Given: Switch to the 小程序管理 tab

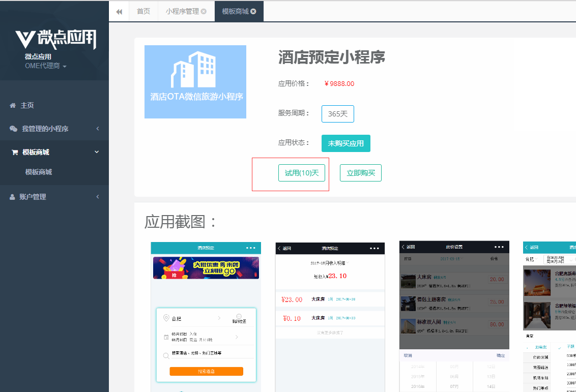Looking at the screenshot, I should click(181, 11).
